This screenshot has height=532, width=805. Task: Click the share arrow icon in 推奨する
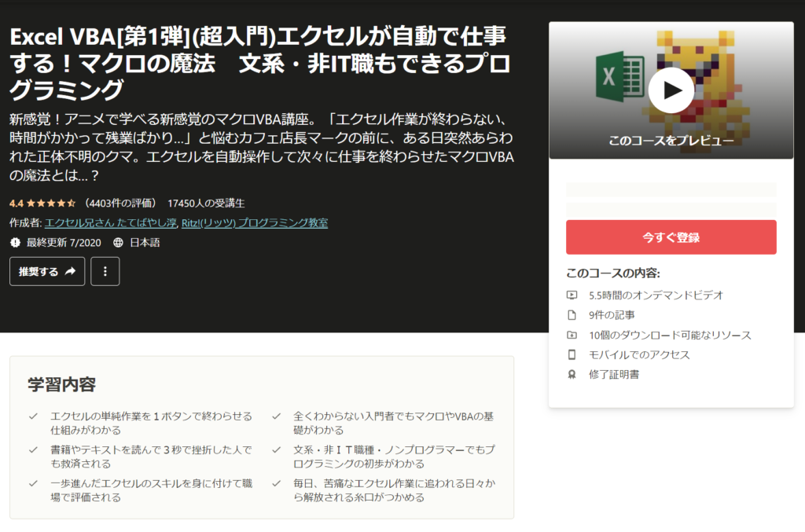70,271
